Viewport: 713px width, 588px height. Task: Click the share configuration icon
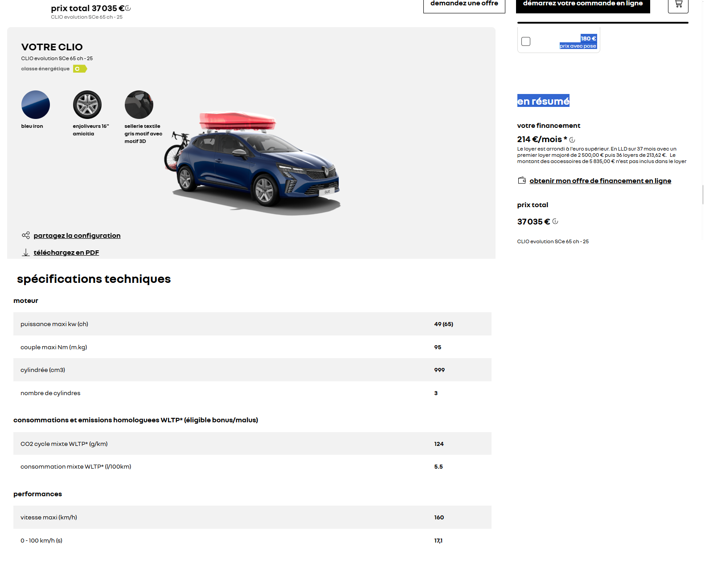pos(26,235)
